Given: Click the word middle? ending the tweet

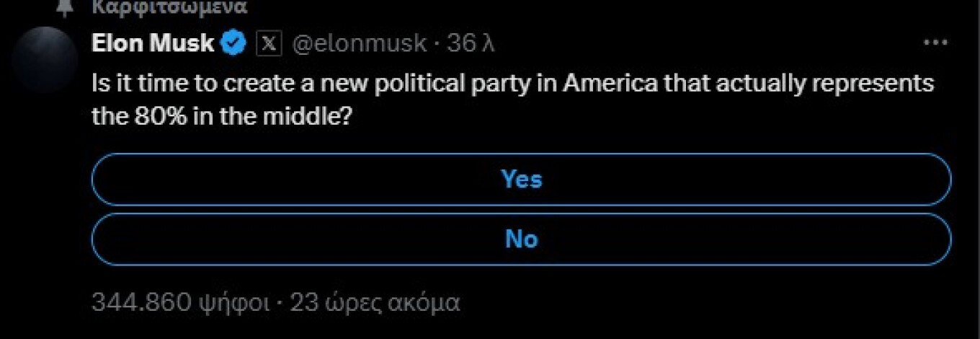Looking at the screenshot, I should pyautogui.click(x=310, y=115).
